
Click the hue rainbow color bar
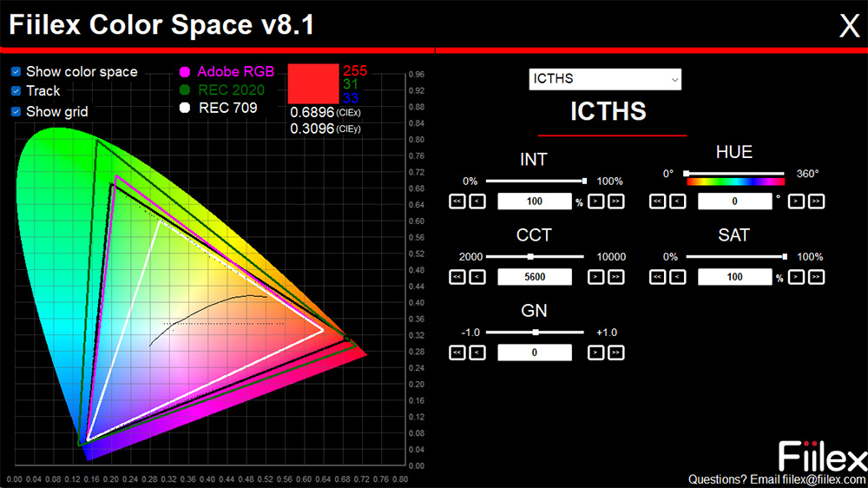pyautogui.click(x=736, y=181)
